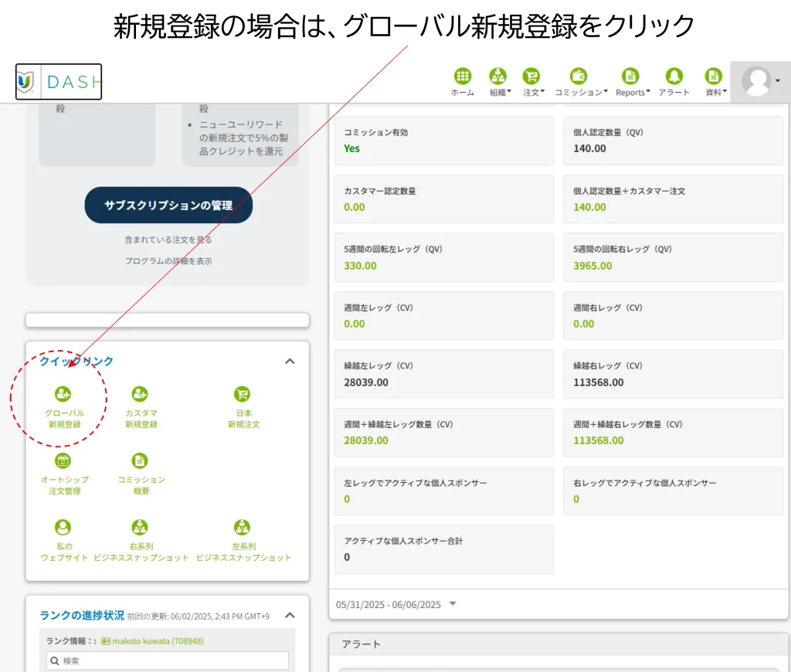
Task: Click the 私のウェブサイト person icon
Action: pyautogui.click(x=63, y=528)
